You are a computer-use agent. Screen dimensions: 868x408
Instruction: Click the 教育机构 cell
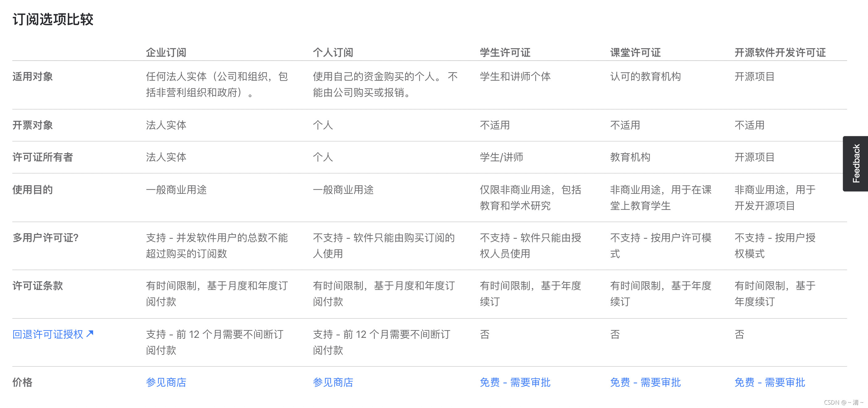pos(630,157)
